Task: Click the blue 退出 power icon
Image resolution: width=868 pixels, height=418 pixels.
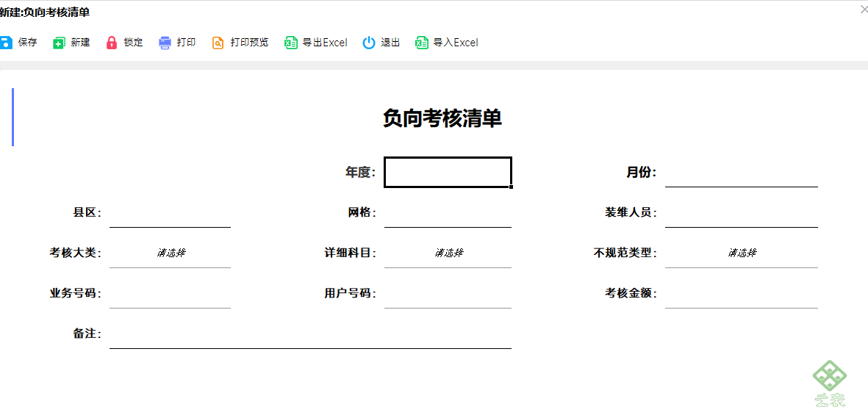Action: point(369,43)
